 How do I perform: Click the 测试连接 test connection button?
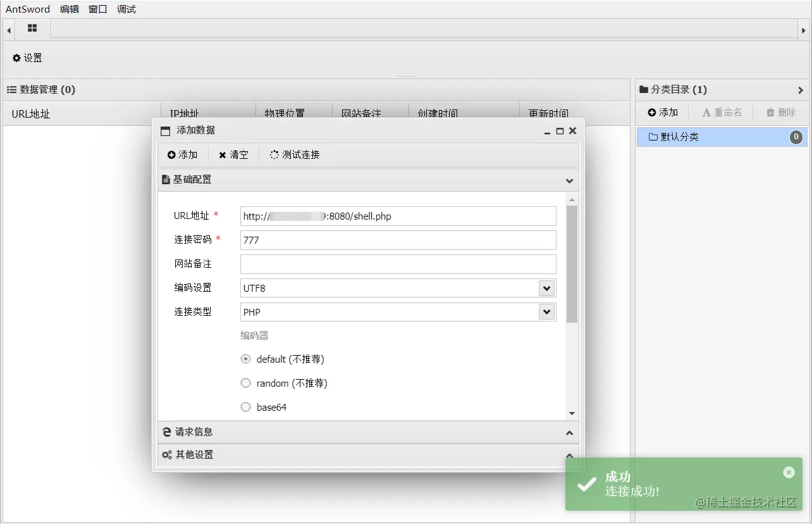295,155
